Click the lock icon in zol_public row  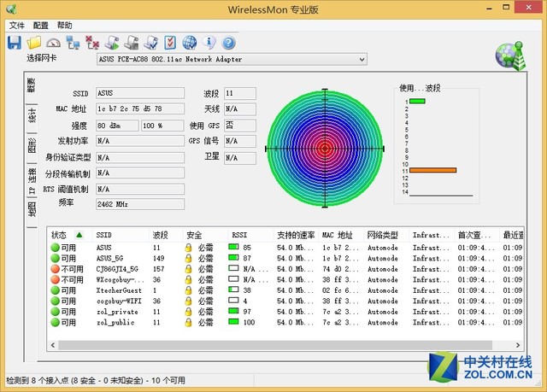188,322
